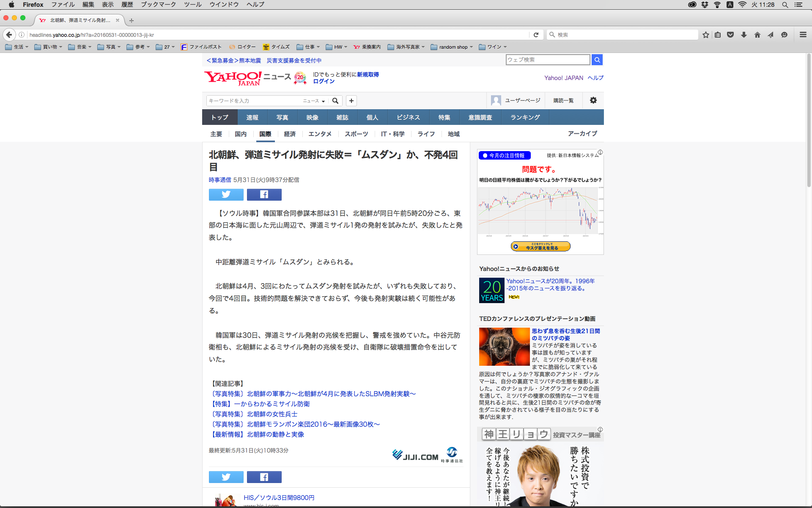The height and width of the screenshot is (508, 812).
Task: Click the ウェブ検索 input field
Action: 547,60
